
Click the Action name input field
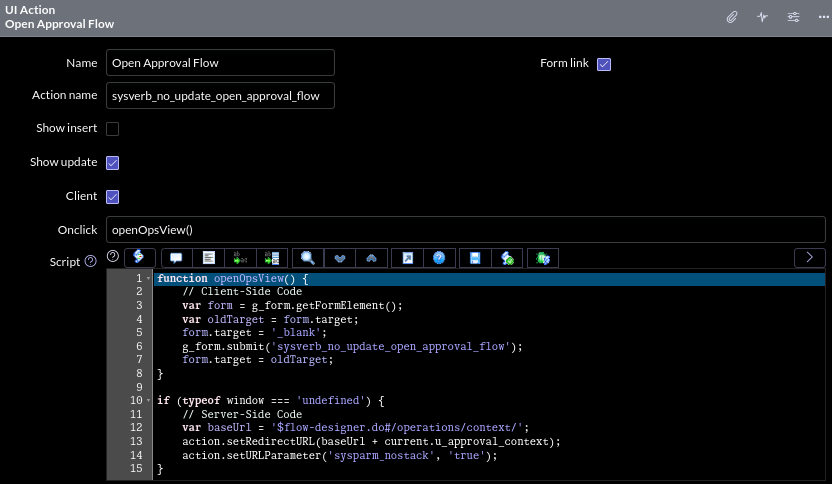(220, 95)
